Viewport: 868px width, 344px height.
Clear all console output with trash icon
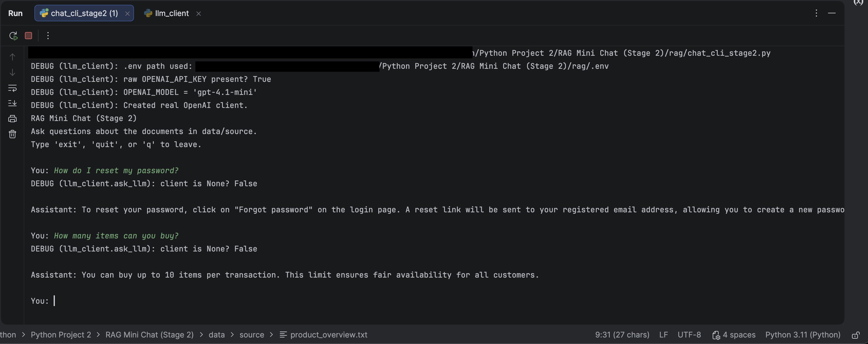click(x=12, y=134)
